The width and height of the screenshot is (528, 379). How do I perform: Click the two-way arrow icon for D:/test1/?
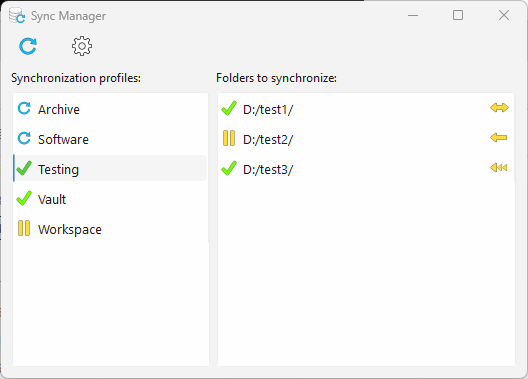tap(499, 108)
